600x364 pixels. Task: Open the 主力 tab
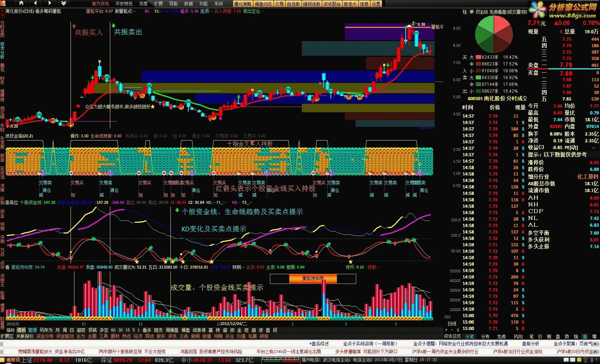[x=81, y=336]
